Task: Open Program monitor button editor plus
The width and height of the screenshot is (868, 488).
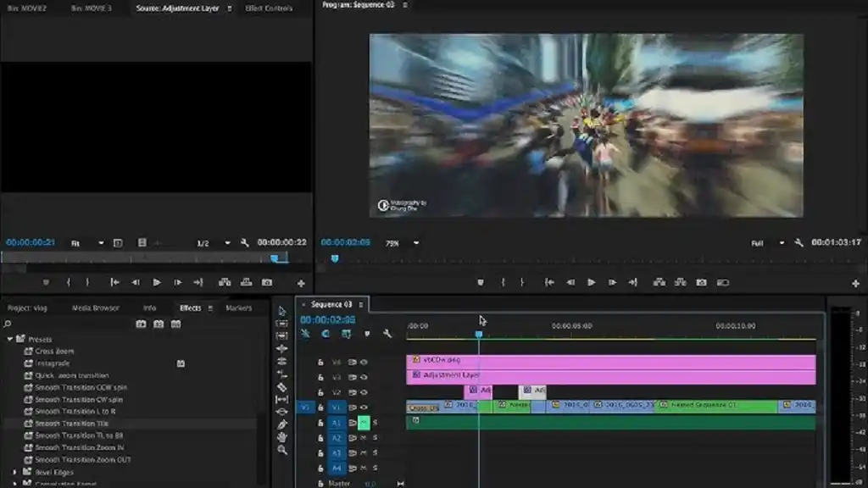Action: click(x=855, y=283)
